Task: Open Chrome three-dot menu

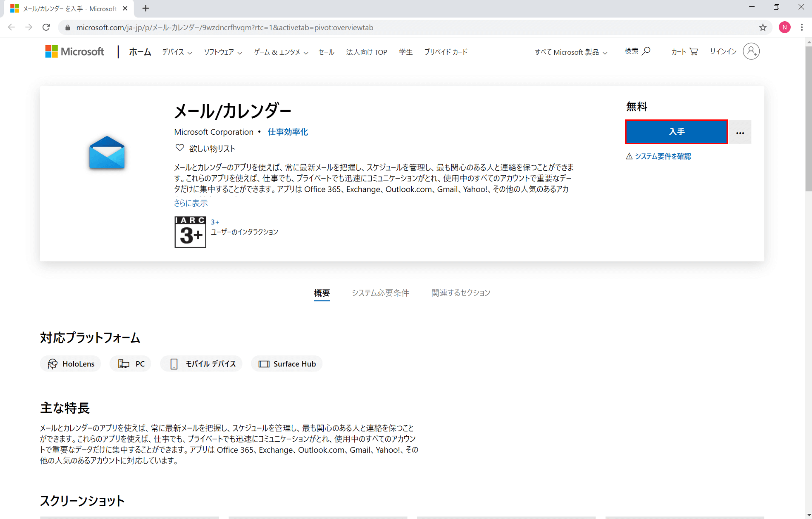Action: point(802,27)
